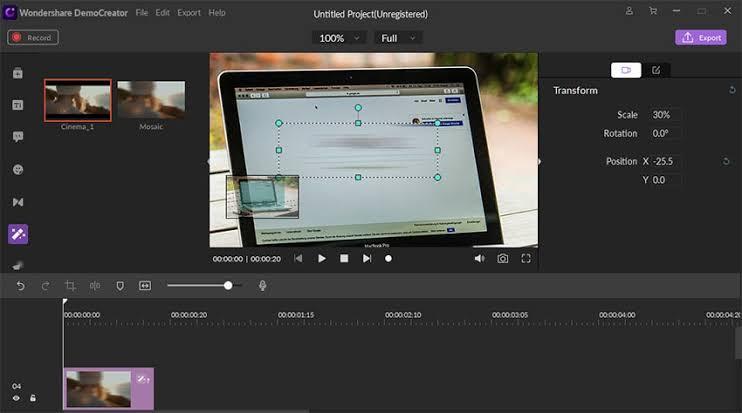Click the Rotation 0.0° value field
The image size is (742, 413).
[x=665, y=133]
